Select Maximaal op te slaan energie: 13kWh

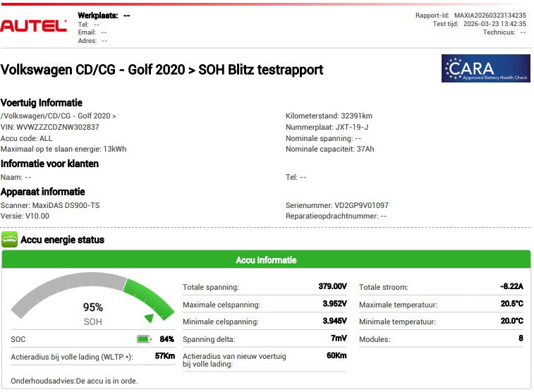pyautogui.click(x=63, y=149)
